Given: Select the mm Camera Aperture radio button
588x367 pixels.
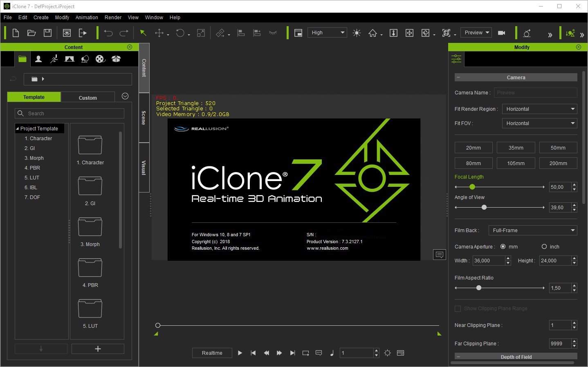Looking at the screenshot, I should coord(503,246).
